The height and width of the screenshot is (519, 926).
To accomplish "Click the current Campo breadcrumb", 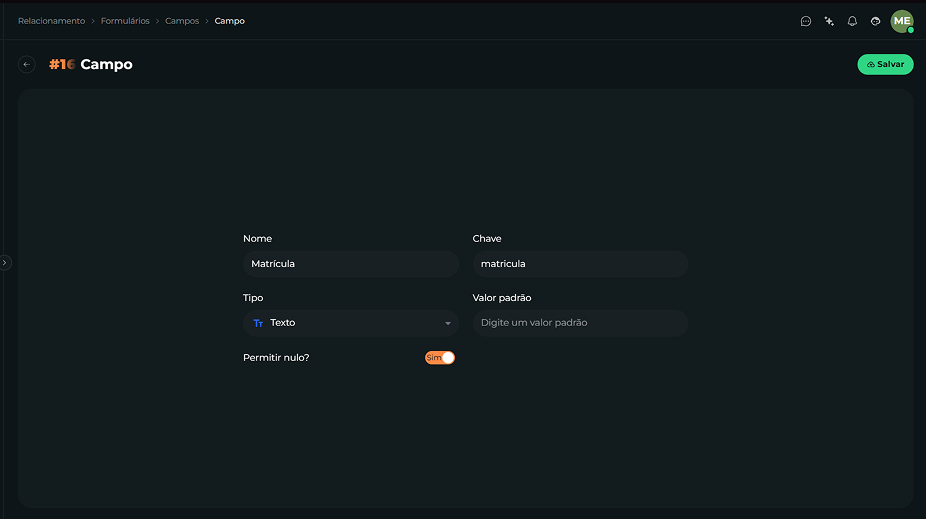I will (x=230, y=21).
